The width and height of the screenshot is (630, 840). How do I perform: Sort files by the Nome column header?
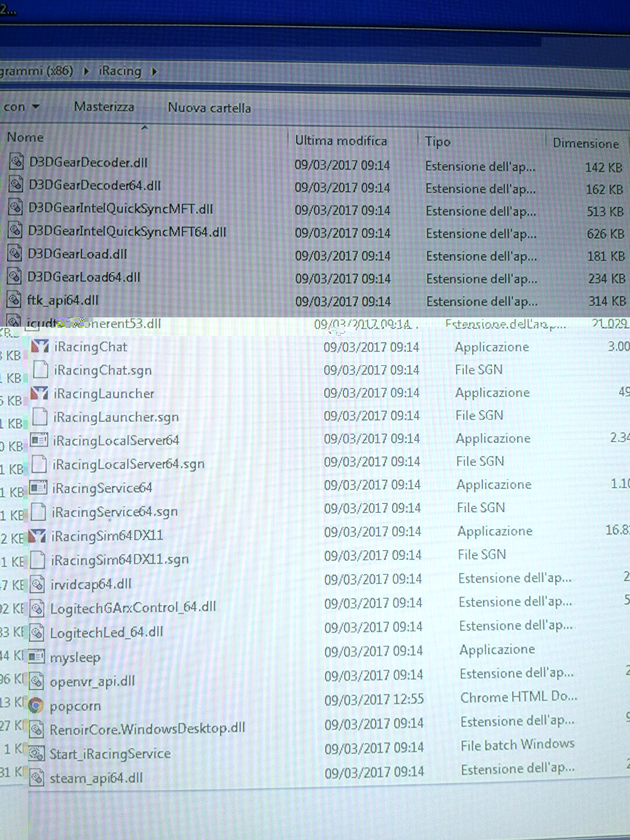pos(25,138)
